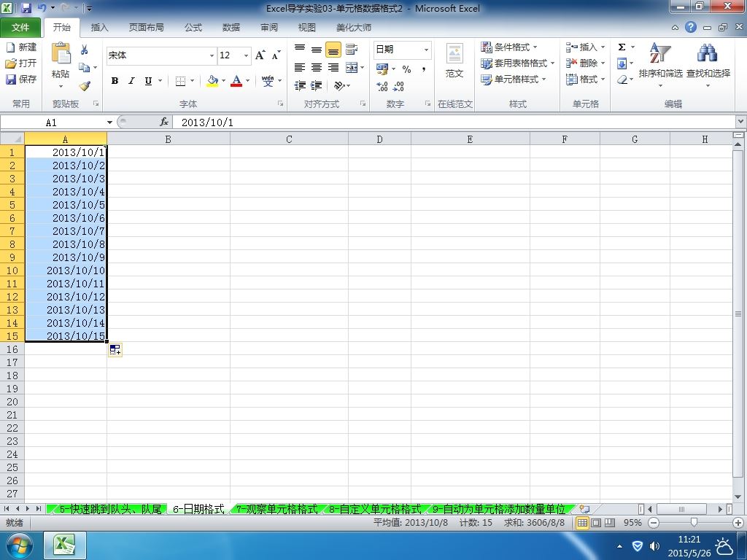
Task: Click the Windows Start orb button
Action: pos(20,545)
